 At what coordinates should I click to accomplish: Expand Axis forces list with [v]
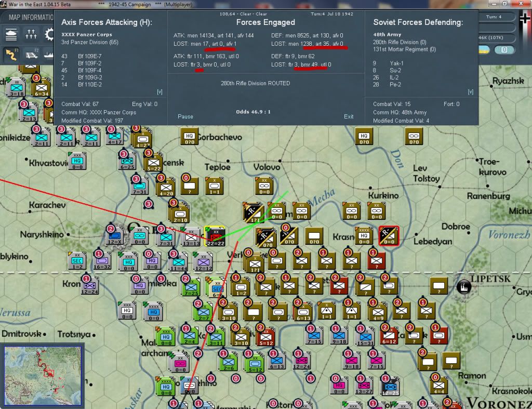tap(159, 92)
